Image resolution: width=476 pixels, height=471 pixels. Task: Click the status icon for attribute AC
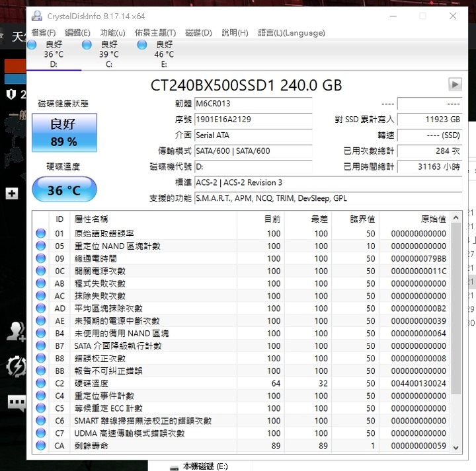(x=41, y=295)
